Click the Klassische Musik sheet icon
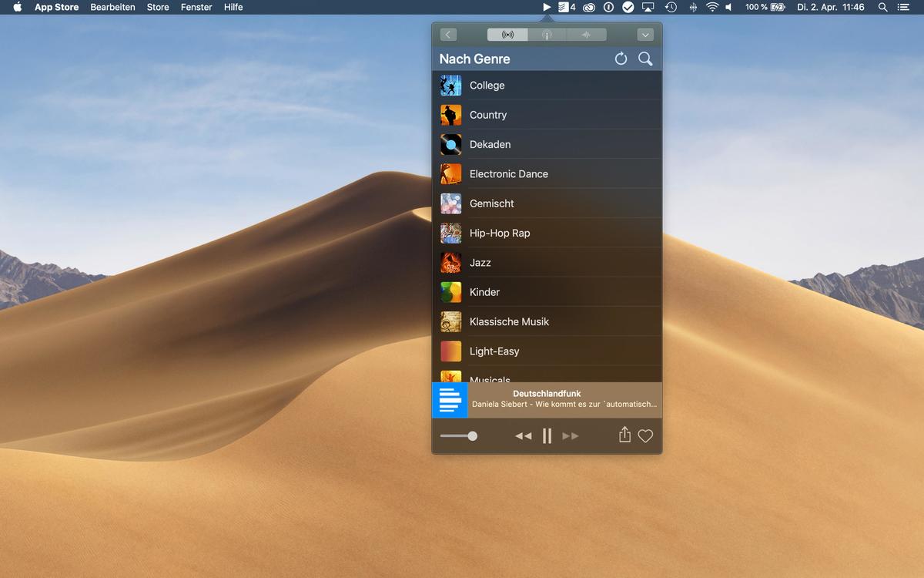 (451, 321)
